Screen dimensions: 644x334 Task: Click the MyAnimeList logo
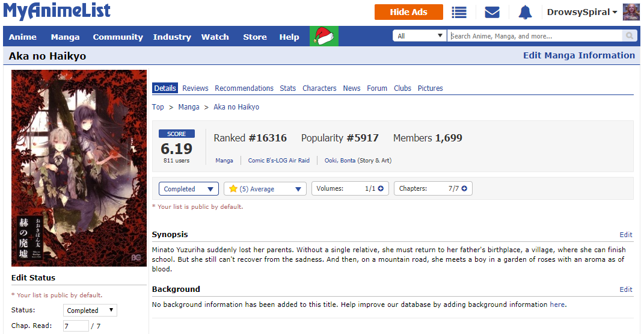coord(57,11)
